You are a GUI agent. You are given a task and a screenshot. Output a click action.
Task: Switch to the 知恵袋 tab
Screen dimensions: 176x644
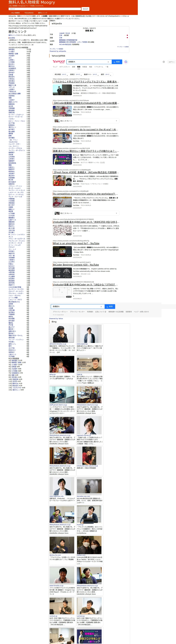(x=85, y=67)
